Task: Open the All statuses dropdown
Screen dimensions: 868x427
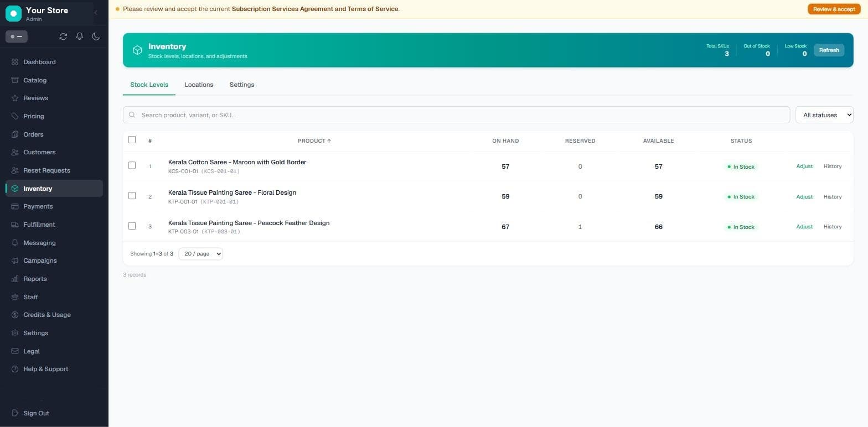Action: [824, 115]
